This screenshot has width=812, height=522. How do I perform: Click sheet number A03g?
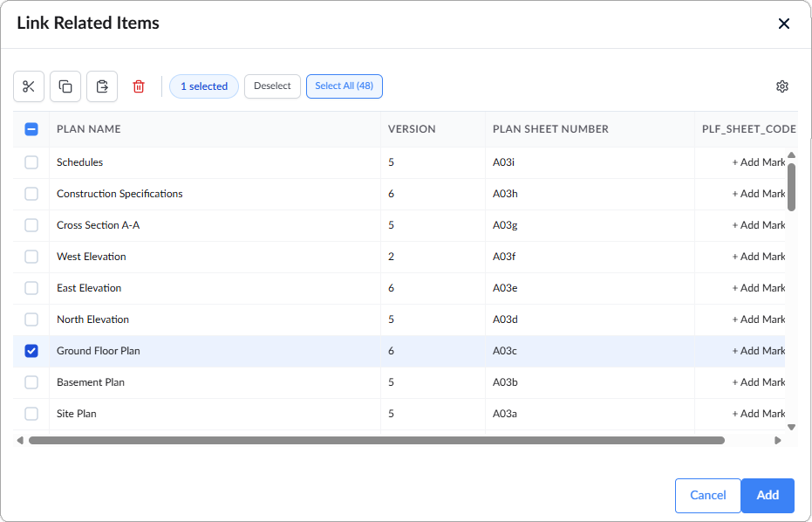(505, 225)
